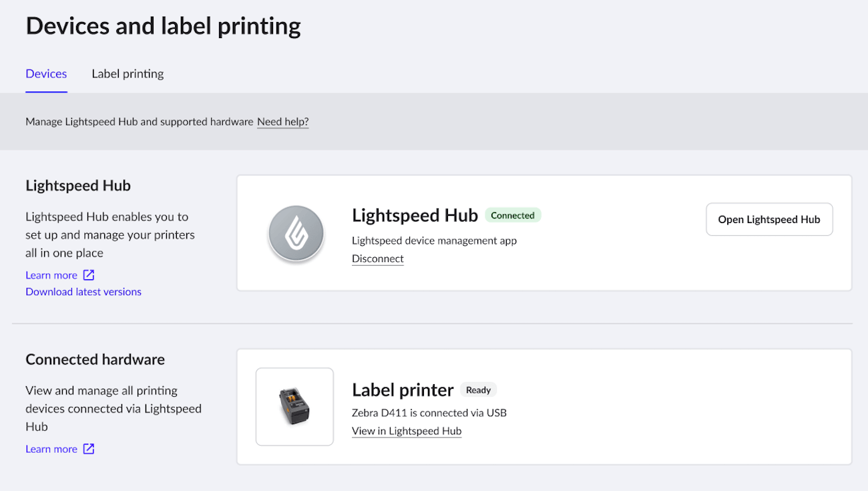This screenshot has width=868, height=491.
Task: Click the Lightspeed Hub flame logo icon
Action: [296, 233]
